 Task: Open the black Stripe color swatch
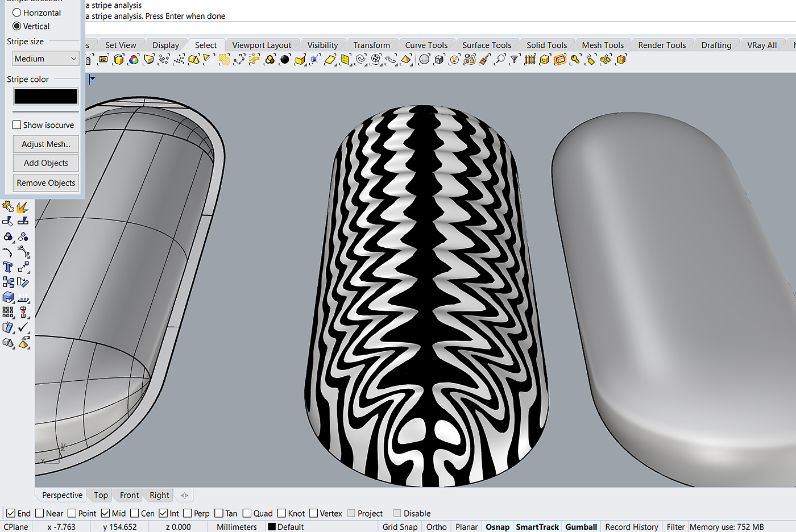pos(45,97)
